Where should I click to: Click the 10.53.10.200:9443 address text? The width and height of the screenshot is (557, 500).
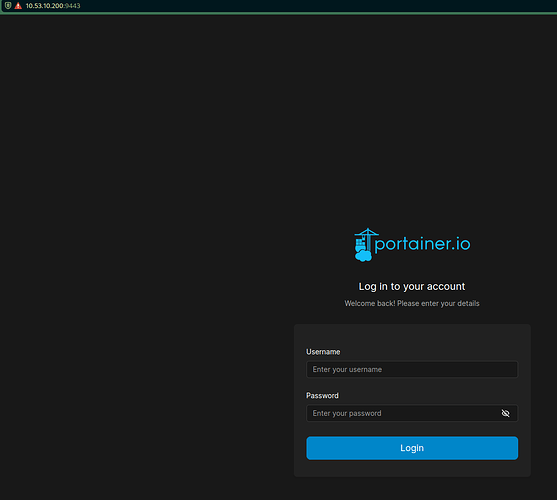point(53,6)
